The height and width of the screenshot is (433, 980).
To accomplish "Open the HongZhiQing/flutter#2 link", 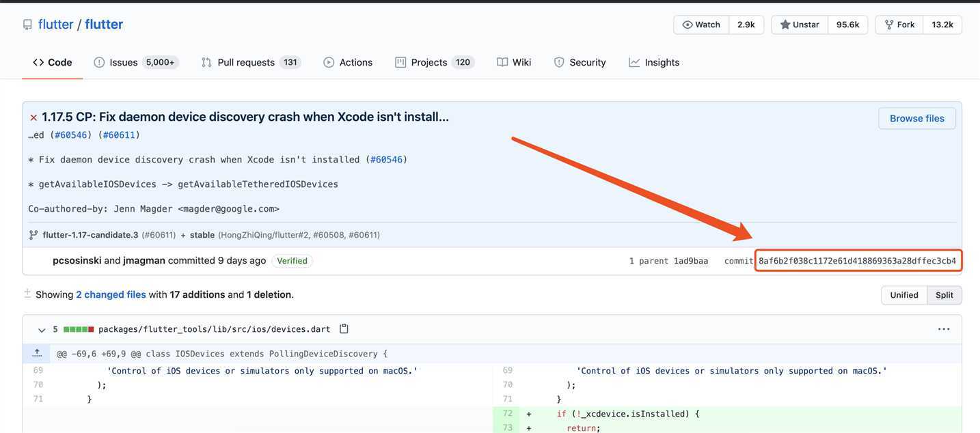I will coord(263,235).
